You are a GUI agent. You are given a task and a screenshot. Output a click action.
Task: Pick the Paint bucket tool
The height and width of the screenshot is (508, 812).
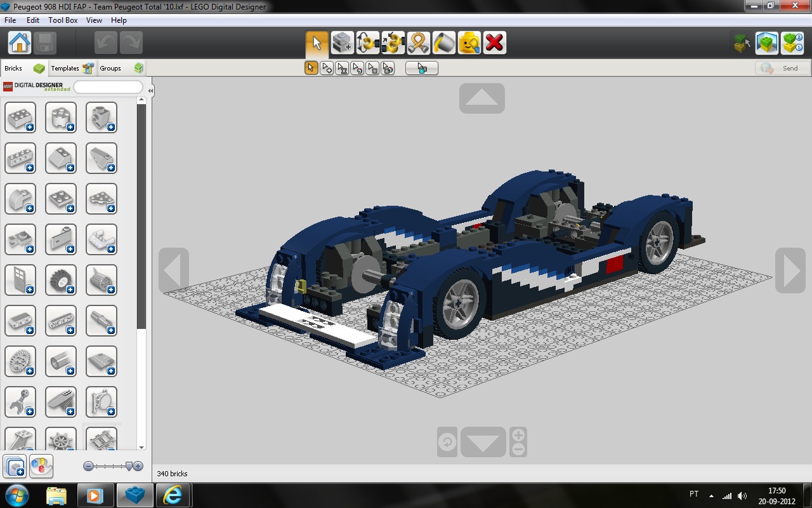[x=443, y=43]
